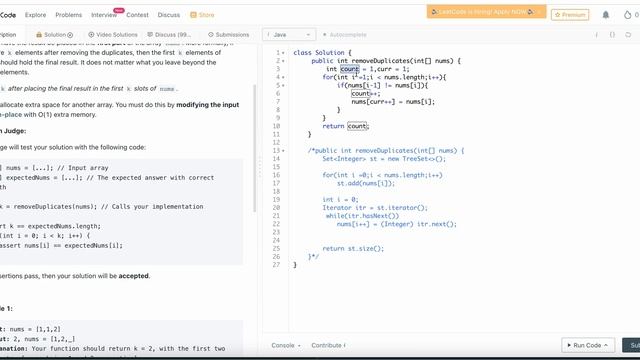Collapse code fold at line 1

[283, 53]
